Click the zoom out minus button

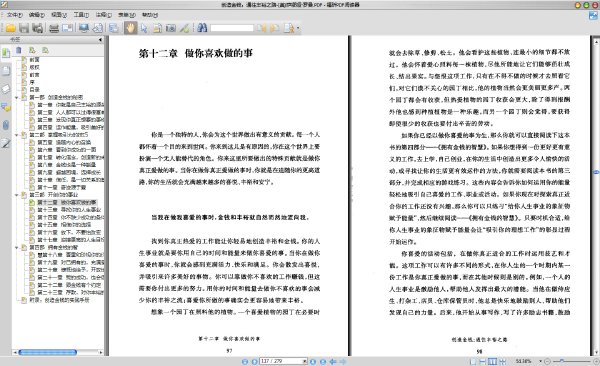tap(547, 361)
